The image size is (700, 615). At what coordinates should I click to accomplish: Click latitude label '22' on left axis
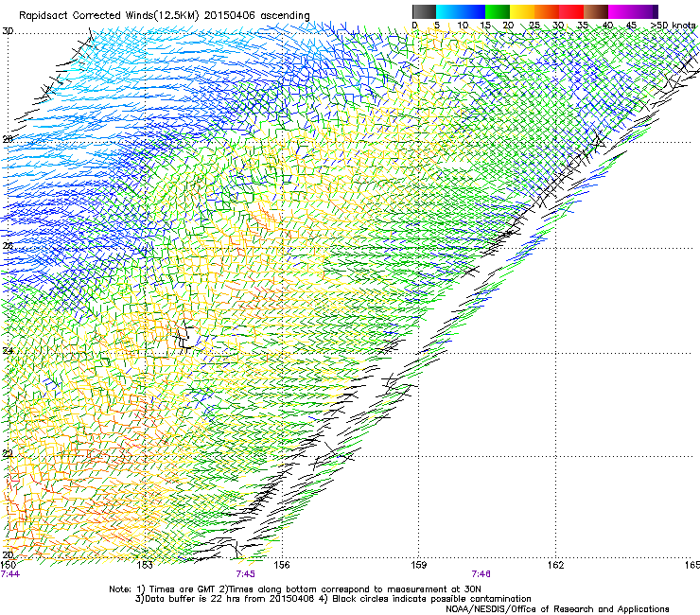pyautogui.click(x=8, y=454)
